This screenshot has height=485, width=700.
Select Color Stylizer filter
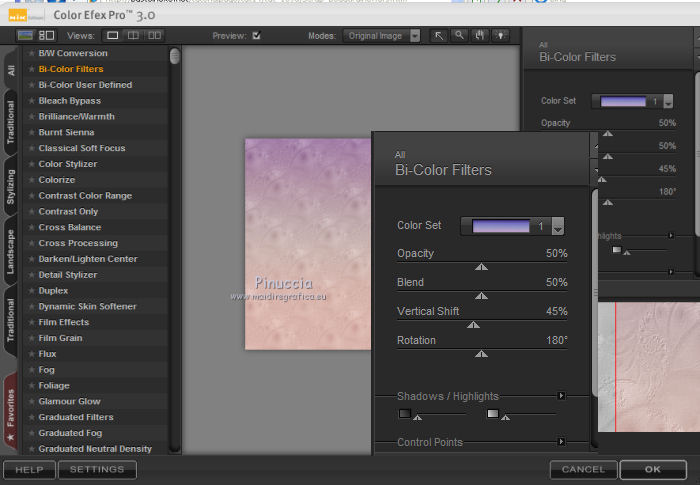point(68,164)
